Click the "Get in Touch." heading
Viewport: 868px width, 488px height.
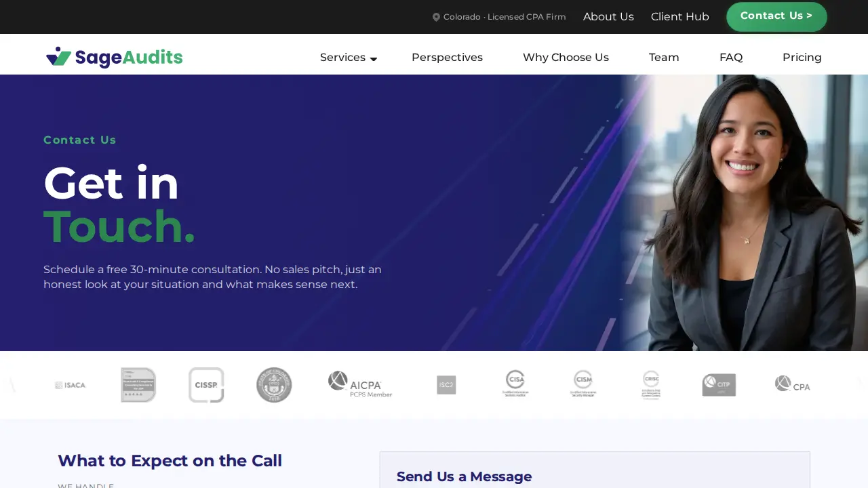[119, 205]
